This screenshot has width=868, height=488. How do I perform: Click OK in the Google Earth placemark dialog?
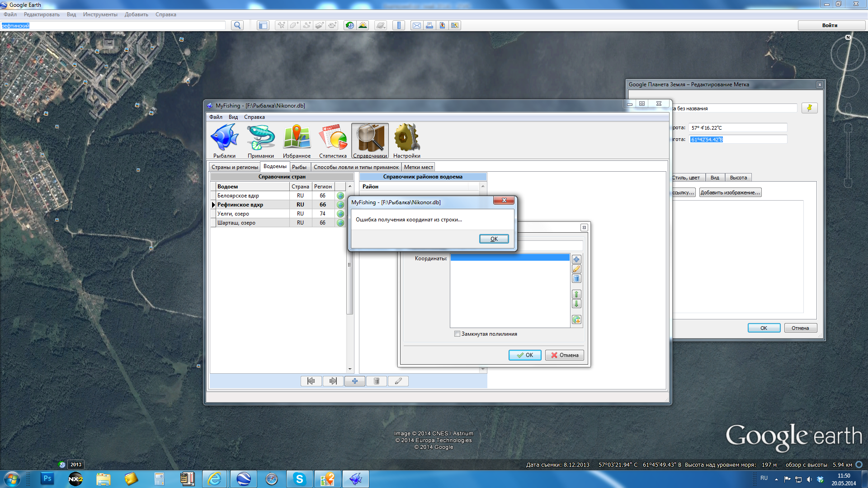(x=764, y=328)
